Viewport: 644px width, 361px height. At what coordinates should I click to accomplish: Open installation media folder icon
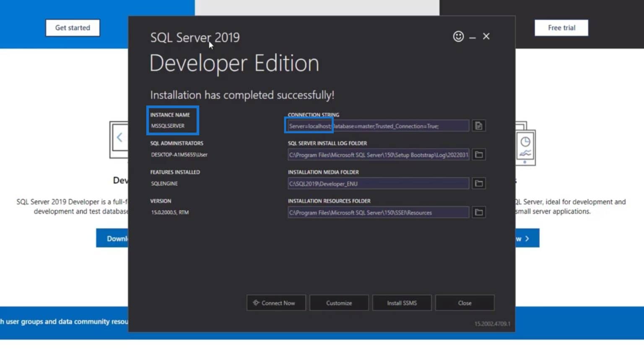[x=478, y=183]
